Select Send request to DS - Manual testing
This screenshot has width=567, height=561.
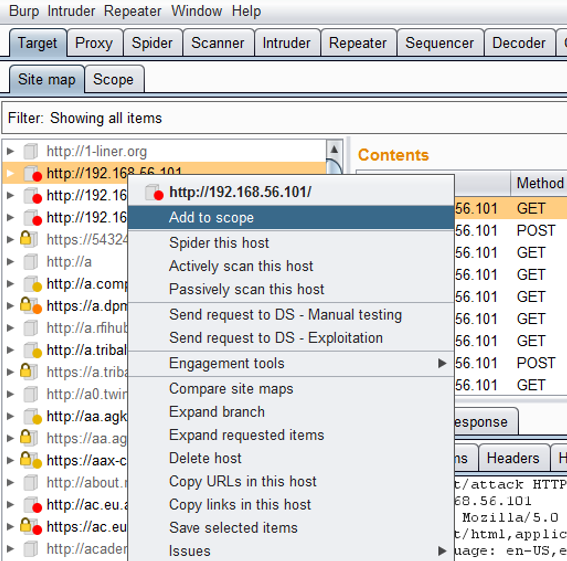click(291, 314)
